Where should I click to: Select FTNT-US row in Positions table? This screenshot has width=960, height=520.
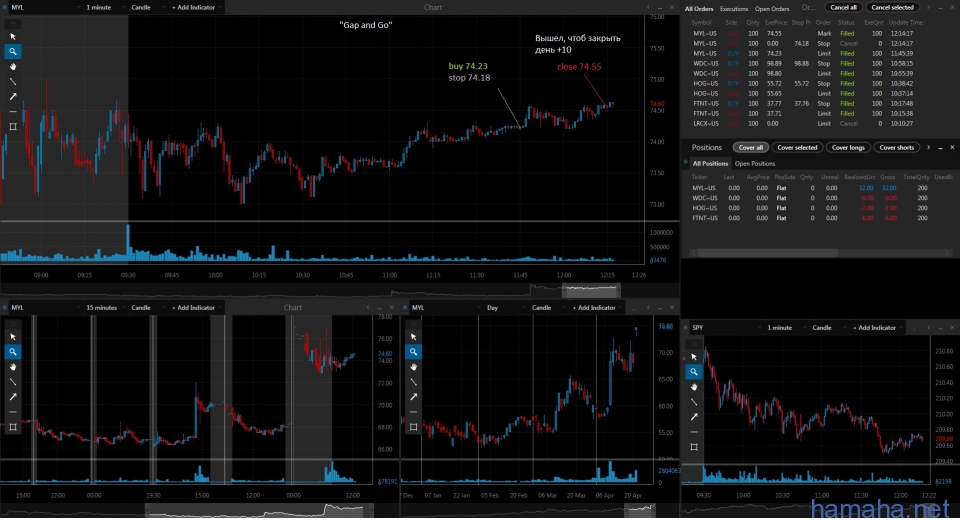[818, 218]
